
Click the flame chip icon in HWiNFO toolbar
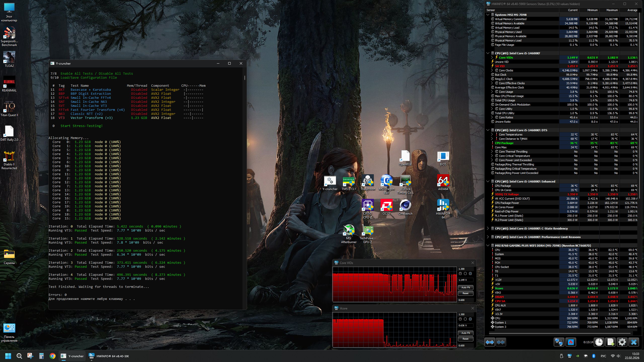(x=571, y=342)
